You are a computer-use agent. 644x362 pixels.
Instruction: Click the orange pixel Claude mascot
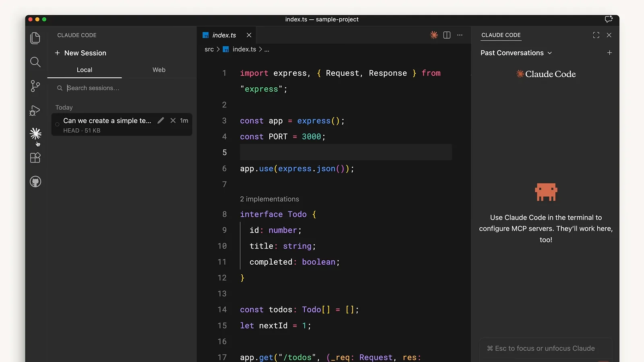546,192
